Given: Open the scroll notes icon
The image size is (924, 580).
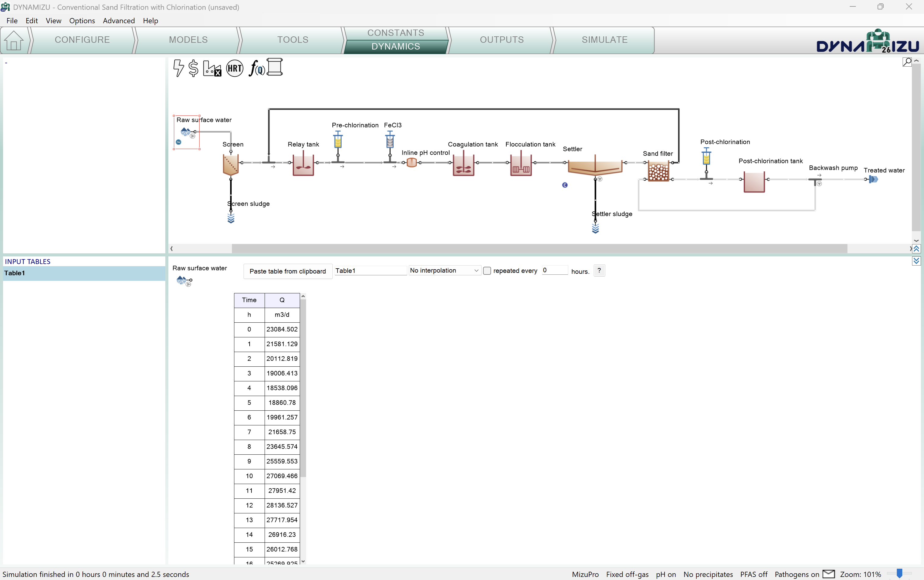Looking at the screenshot, I should pos(275,67).
